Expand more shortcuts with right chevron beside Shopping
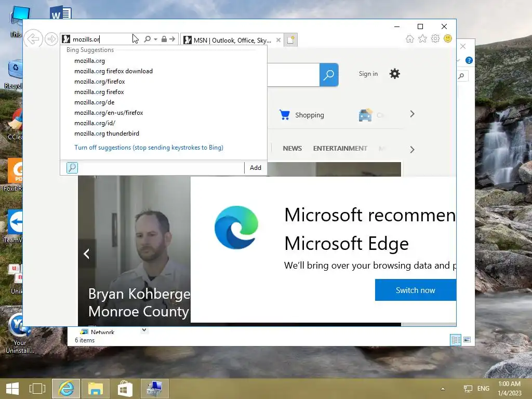 [x=412, y=114]
